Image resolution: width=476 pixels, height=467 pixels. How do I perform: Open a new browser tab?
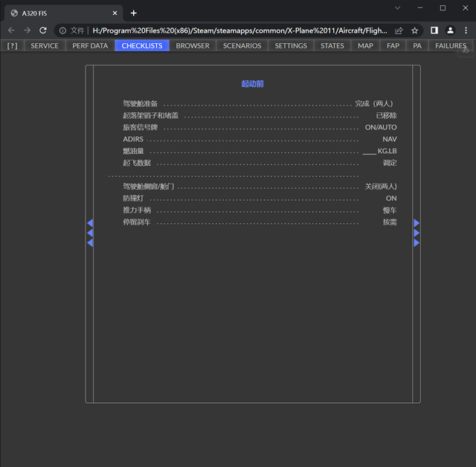coord(134,13)
